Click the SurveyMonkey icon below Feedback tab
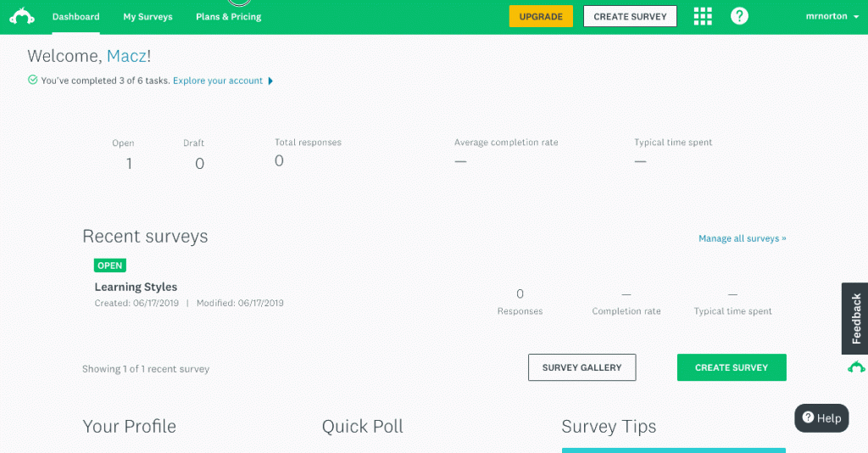Viewport: 868px width, 453px height. coord(856,367)
